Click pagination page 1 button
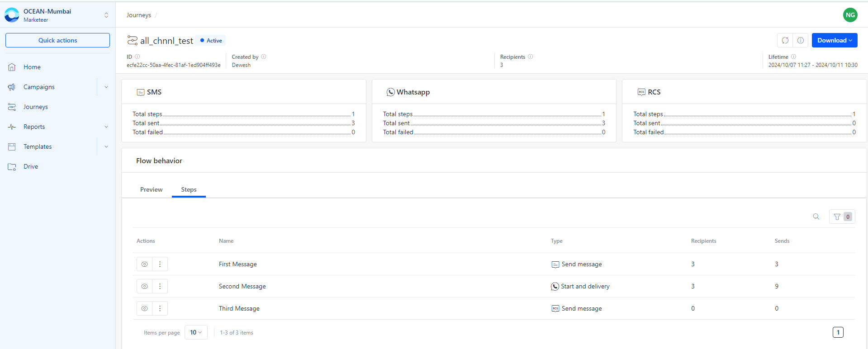Screen dimensions: 868x349 [x=838, y=332]
